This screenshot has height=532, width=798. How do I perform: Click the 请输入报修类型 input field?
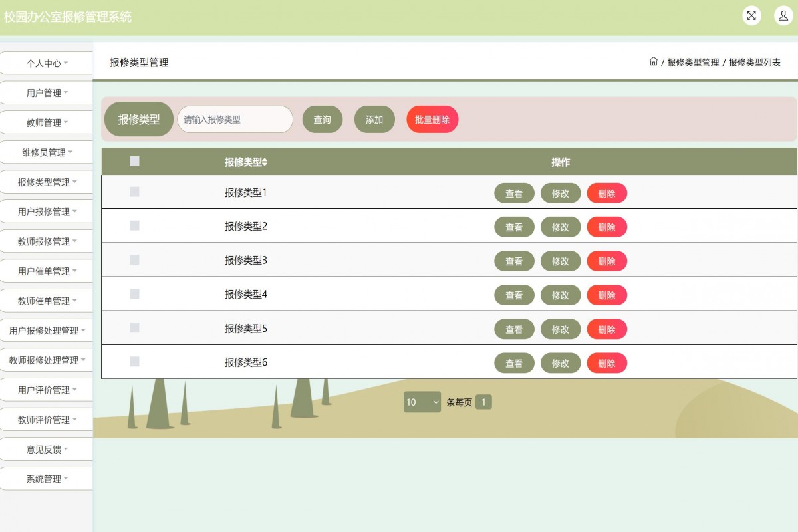click(234, 119)
